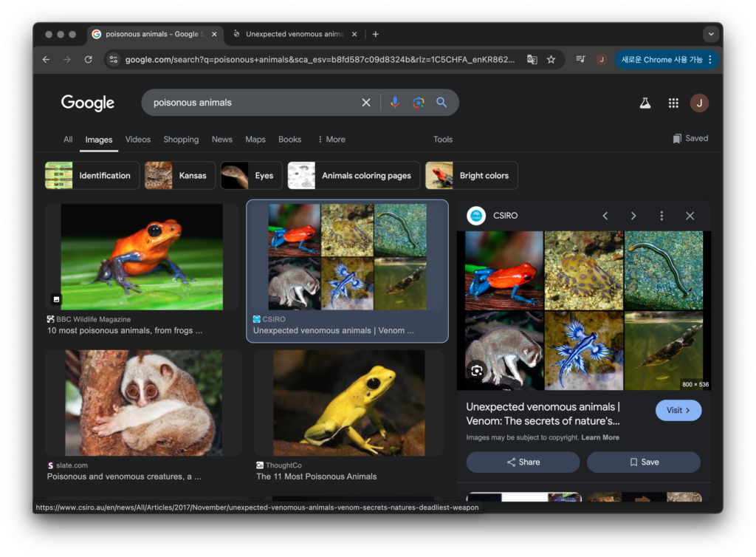
Task: Search inside image with Lens overlay
Action: pos(477,371)
